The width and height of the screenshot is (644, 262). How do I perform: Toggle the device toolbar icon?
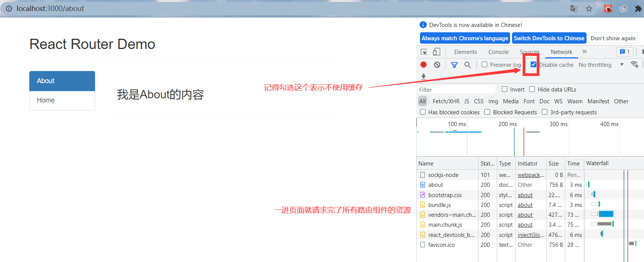[x=437, y=52]
